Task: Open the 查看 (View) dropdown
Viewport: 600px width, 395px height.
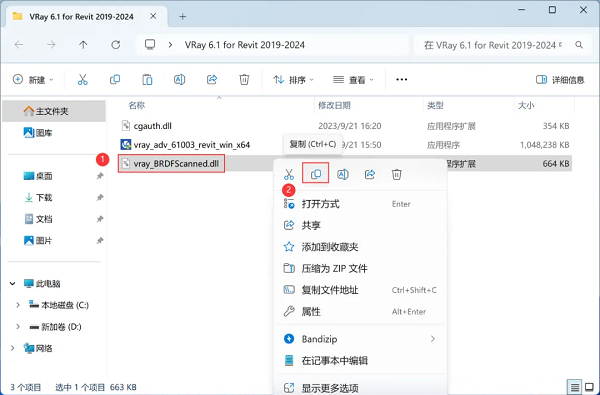Action: (x=353, y=80)
